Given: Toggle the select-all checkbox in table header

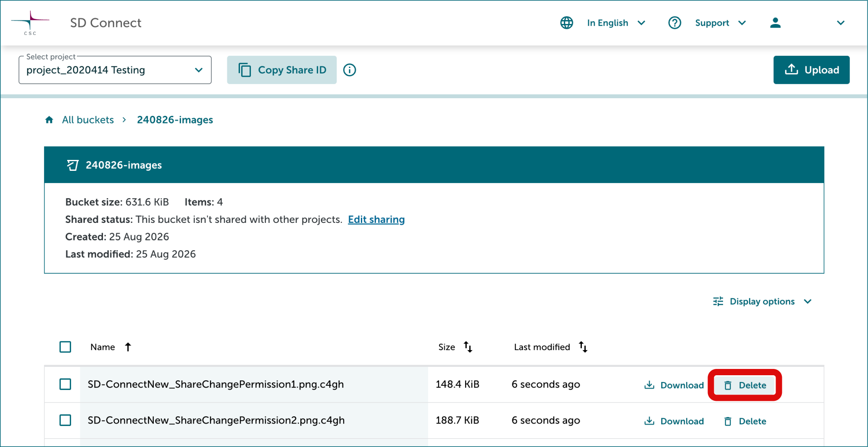Looking at the screenshot, I should point(65,347).
